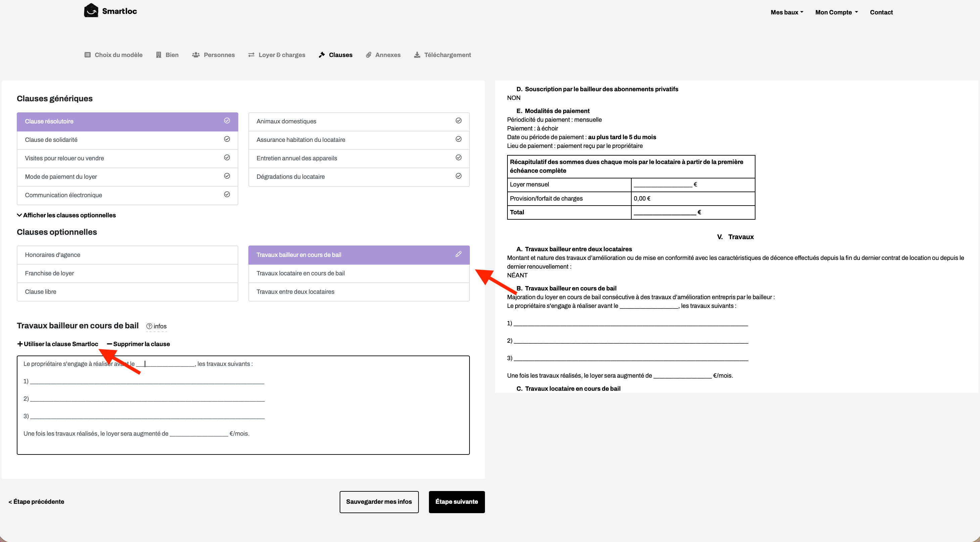Screen dimensions: 980x542
Task: Click the download icon beside Téléchargement
Action: (x=417, y=55)
